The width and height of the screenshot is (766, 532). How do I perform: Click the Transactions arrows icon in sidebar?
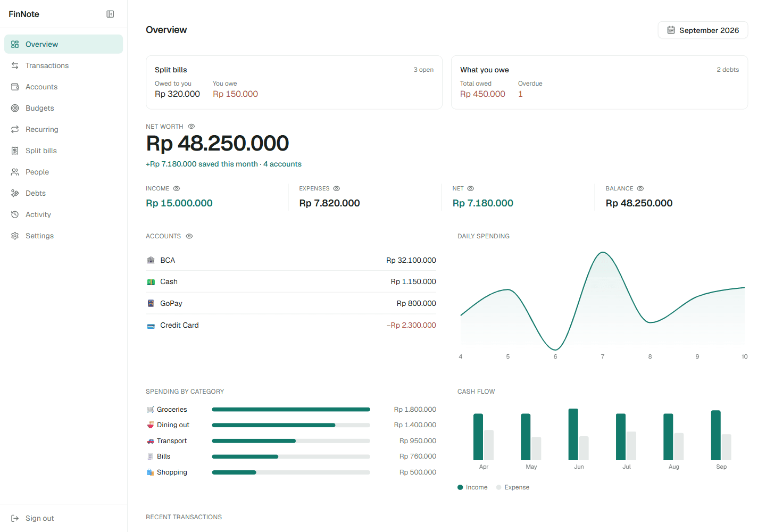(x=15, y=65)
